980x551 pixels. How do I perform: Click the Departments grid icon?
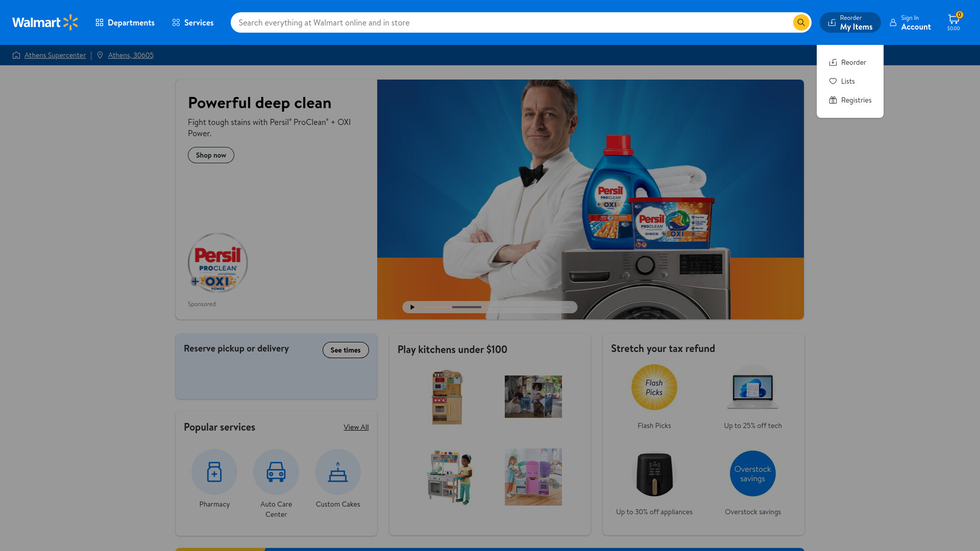tap(100, 22)
